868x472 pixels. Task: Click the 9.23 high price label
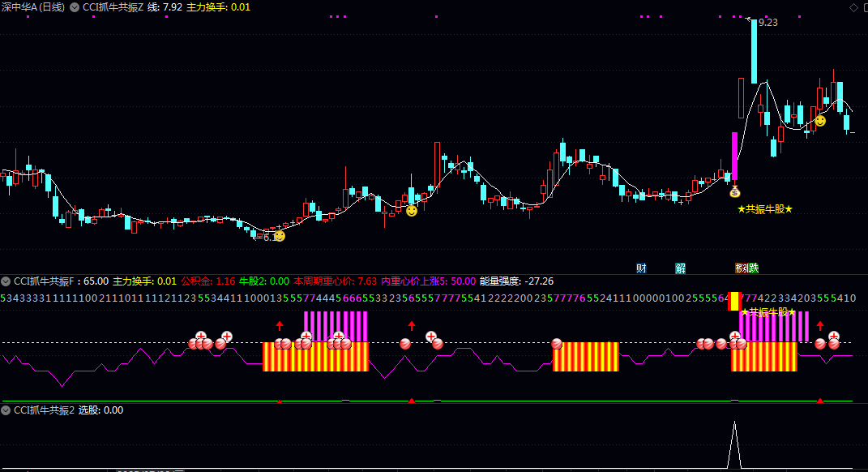point(768,23)
